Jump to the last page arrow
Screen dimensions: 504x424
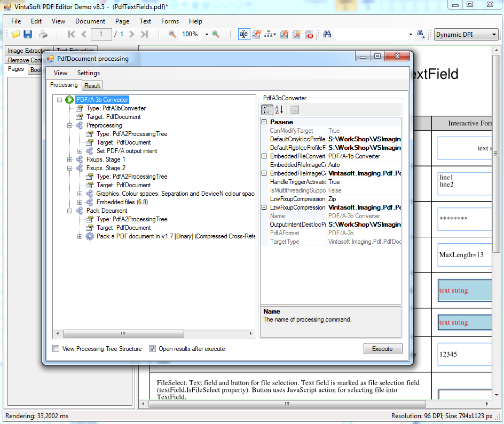click(x=144, y=34)
